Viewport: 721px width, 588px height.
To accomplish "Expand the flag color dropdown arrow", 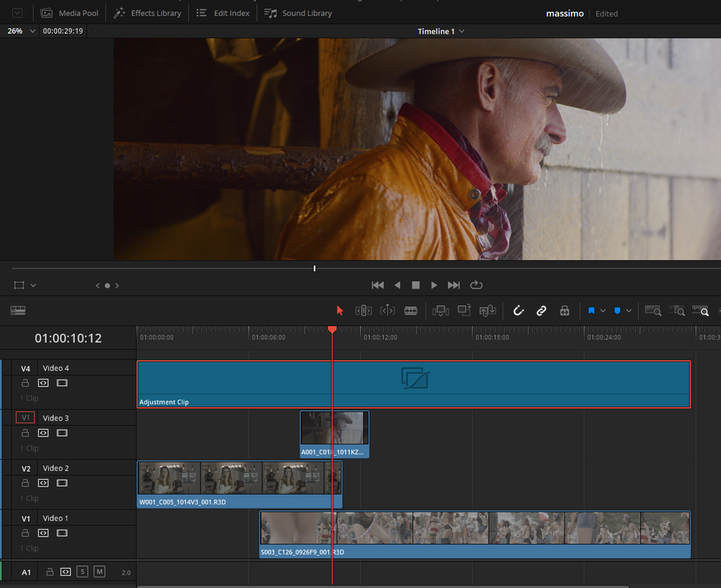I will [x=603, y=311].
